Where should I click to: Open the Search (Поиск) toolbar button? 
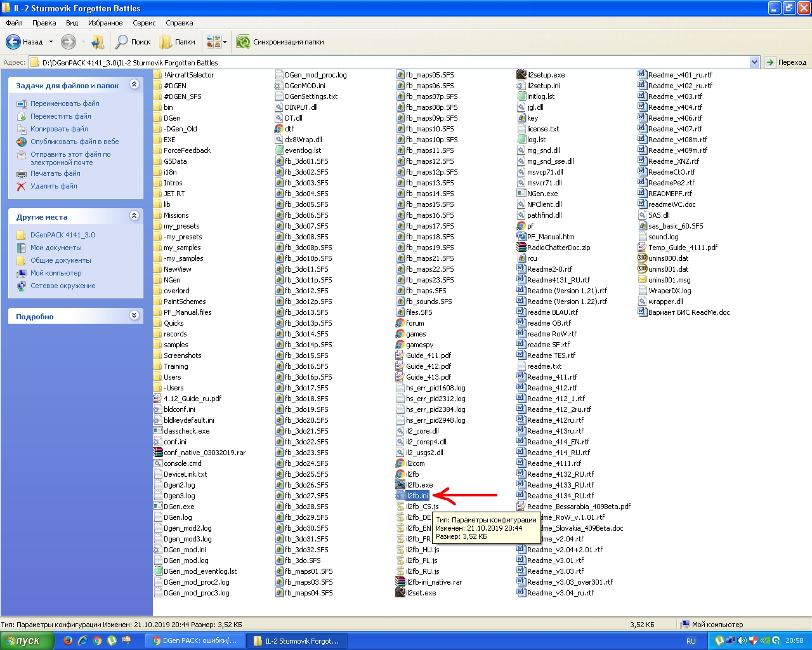[x=133, y=42]
